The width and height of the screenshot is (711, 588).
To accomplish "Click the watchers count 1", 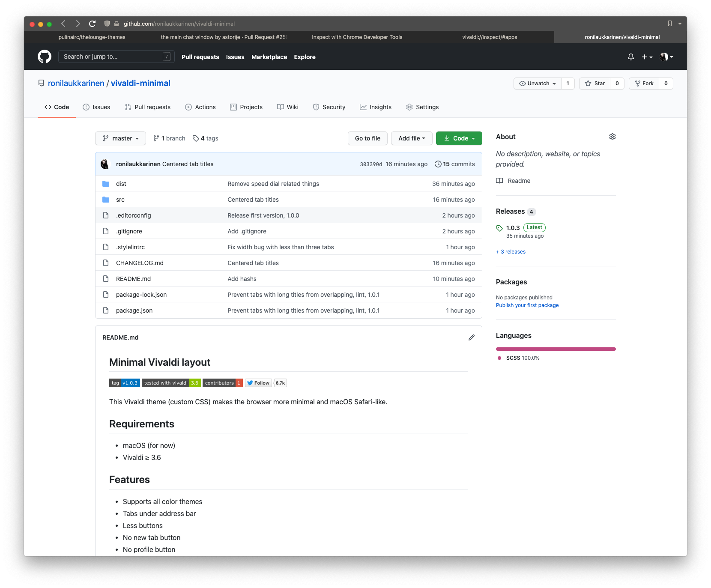I will click(568, 84).
